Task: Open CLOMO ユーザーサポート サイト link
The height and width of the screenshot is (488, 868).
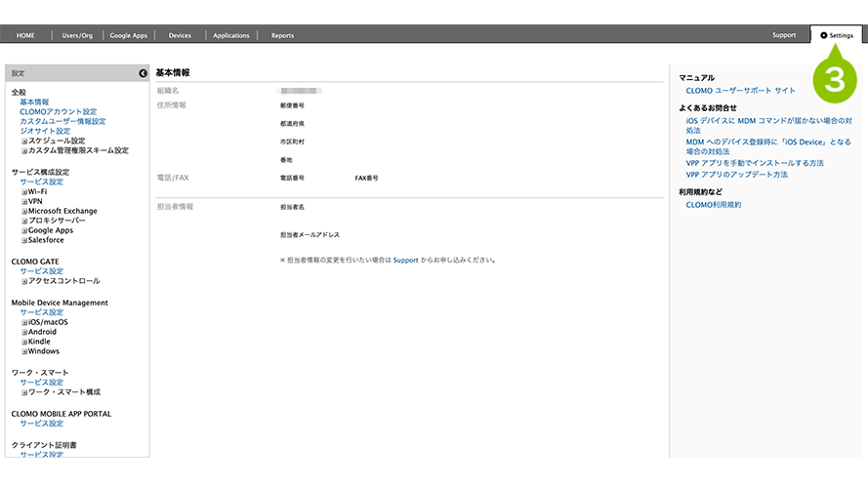Action: (x=740, y=91)
